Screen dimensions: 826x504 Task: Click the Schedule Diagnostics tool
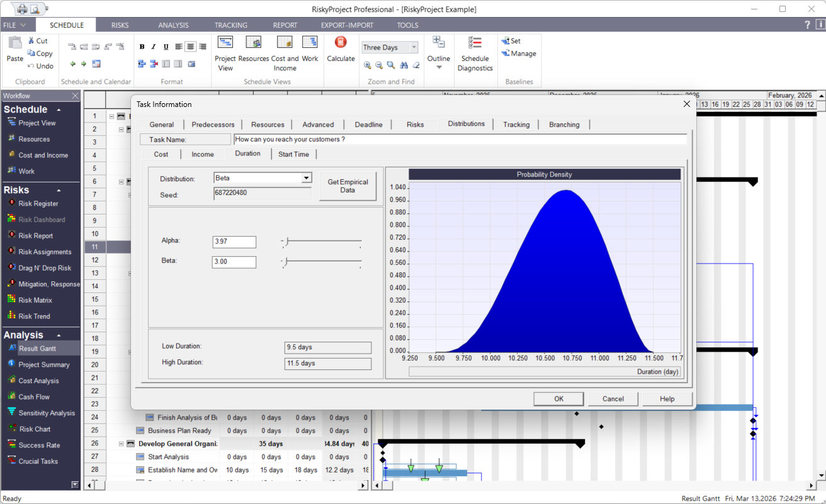[475, 53]
